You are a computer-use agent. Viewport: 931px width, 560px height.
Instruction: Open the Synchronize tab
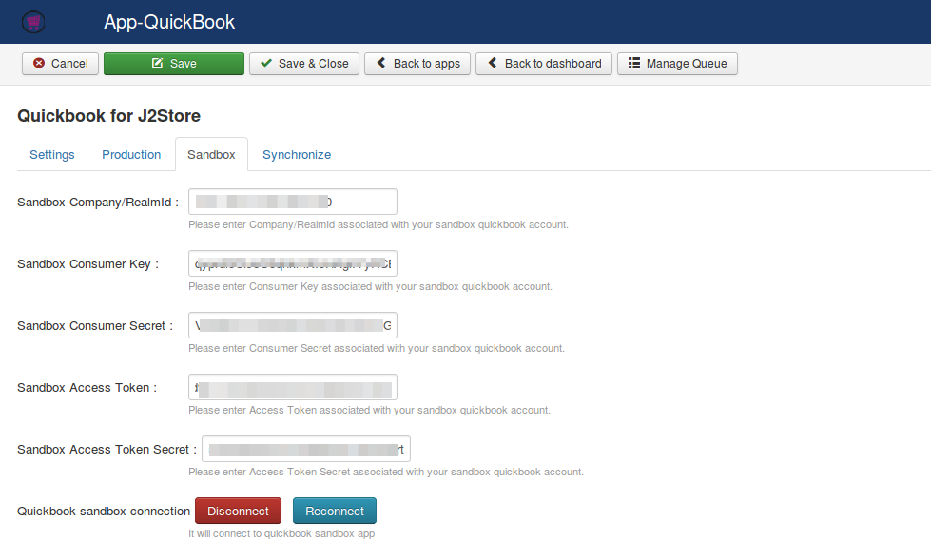pos(297,154)
